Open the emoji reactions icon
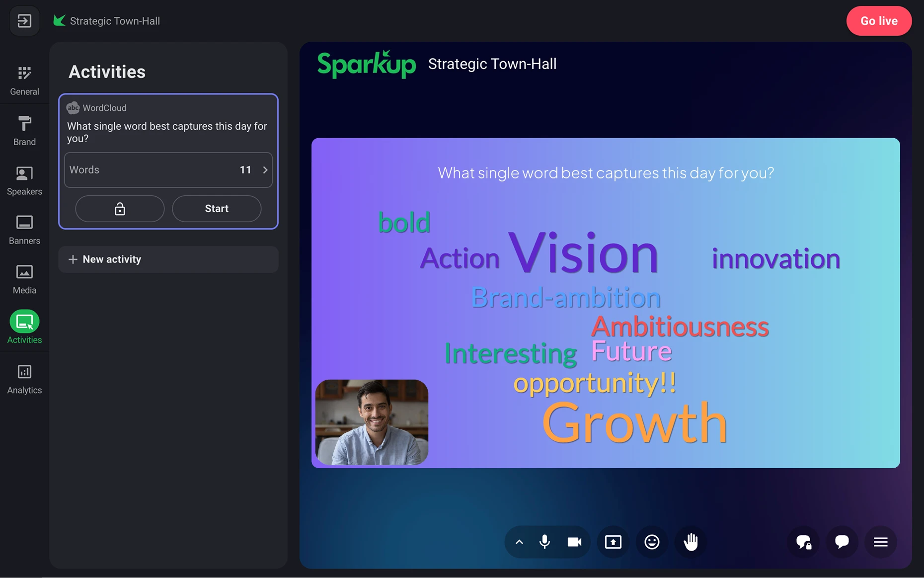 (652, 542)
